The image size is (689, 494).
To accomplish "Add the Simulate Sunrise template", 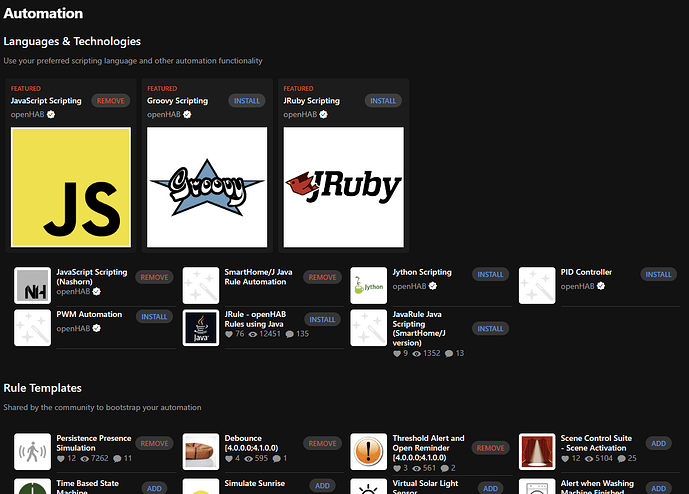I will (322, 486).
